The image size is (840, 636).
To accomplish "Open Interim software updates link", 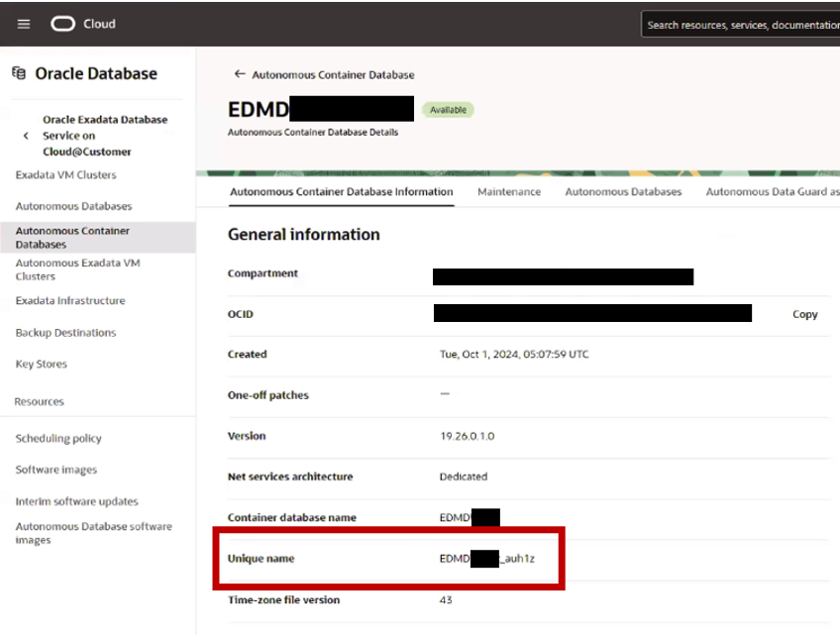I will tap(77, 501).
